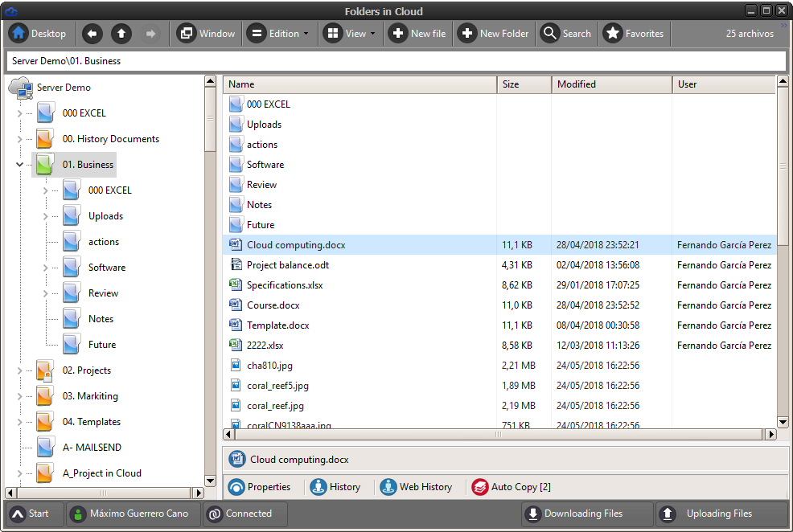Select Project balance.odt file icon

coord(235,264)
